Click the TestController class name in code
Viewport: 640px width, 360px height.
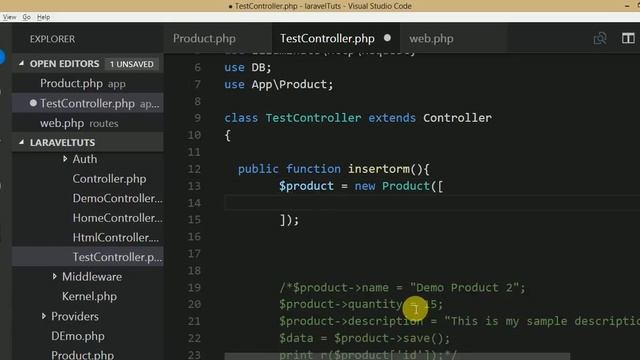pos(313,118)
